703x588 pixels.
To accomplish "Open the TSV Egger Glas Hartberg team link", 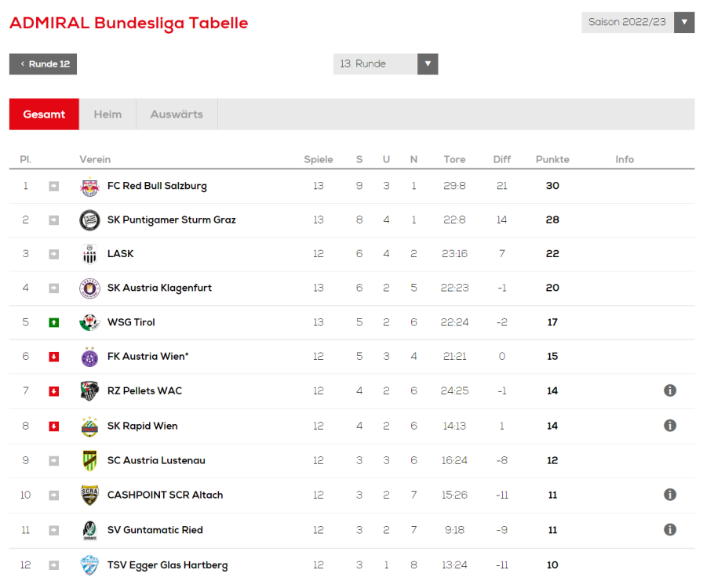I will (x=167, y=565).
